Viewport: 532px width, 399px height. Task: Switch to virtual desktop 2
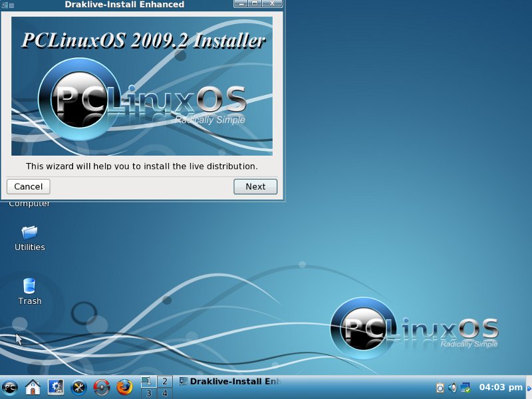[164, 381]
